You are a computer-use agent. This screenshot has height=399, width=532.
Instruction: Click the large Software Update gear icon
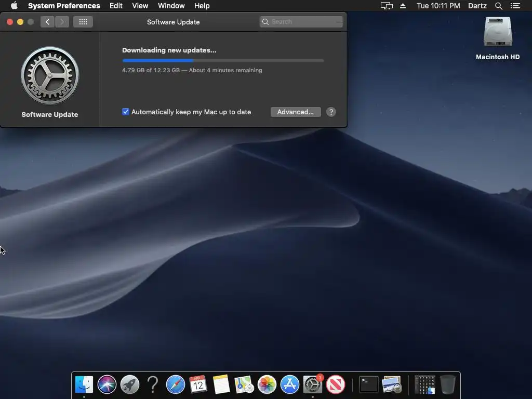point(50,75)
